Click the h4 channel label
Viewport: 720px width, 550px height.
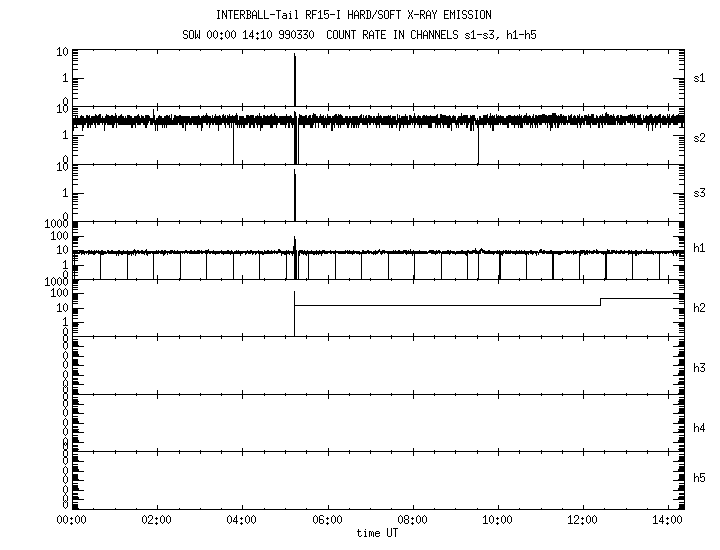700,428
